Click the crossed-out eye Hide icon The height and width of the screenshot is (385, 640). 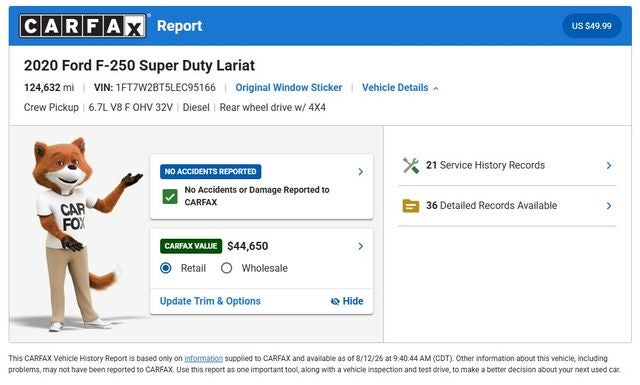[x=335, y=301]
